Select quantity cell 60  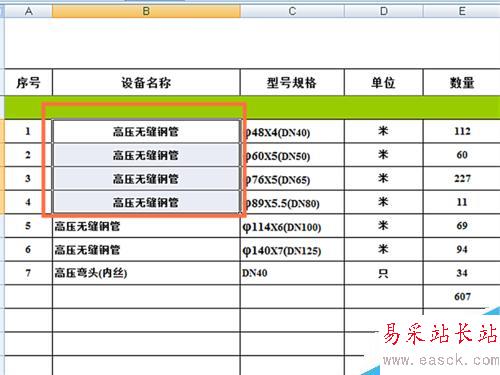[462, 155]
